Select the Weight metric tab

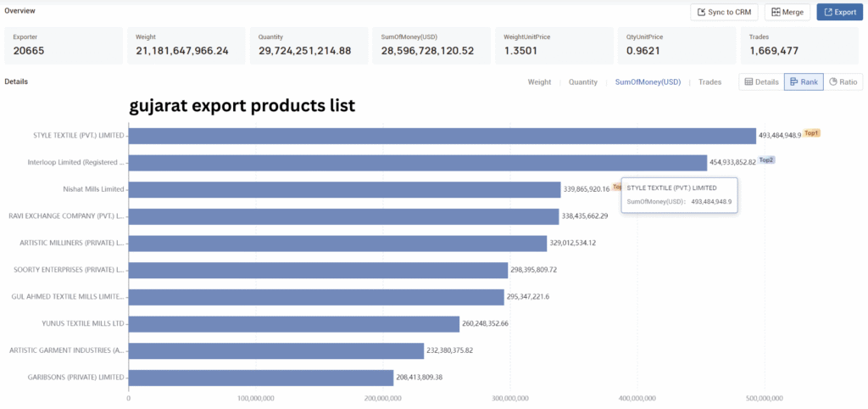[x=539, y=82]
